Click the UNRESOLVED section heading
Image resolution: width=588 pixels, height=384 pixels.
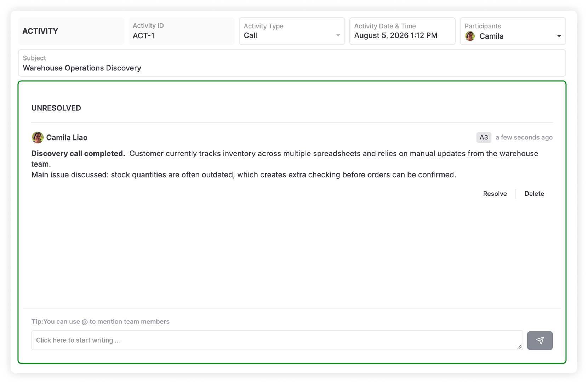tap(56, 108)
